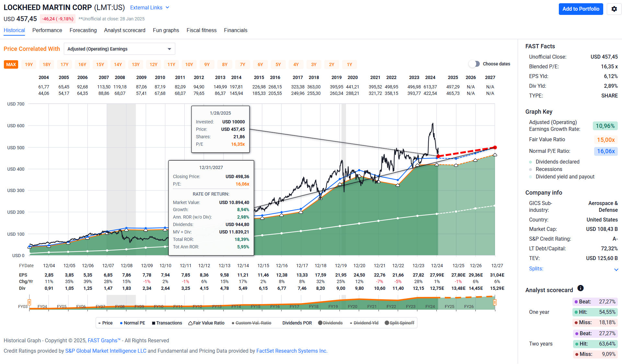Toggle Split Spinoff in the chart legend
622x364 pixels.
point(399,323)
